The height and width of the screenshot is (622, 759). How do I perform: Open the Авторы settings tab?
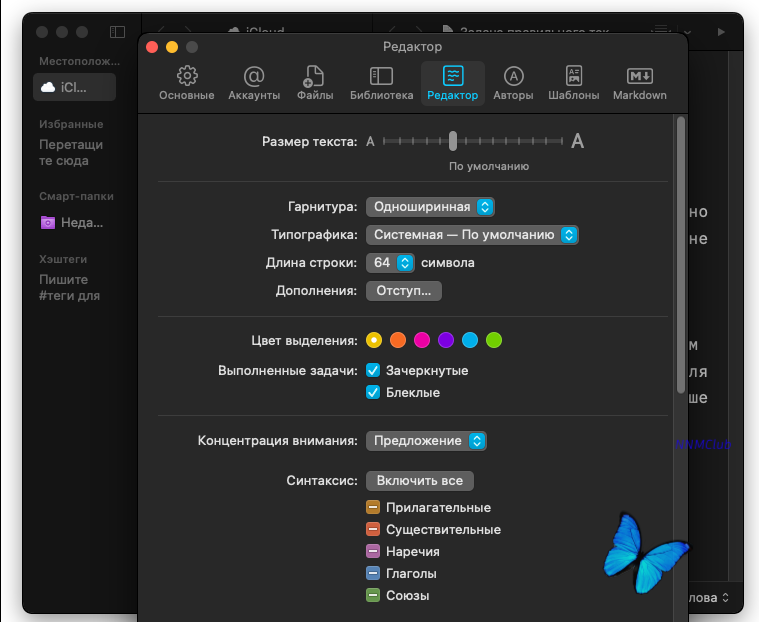coord(513,83)
